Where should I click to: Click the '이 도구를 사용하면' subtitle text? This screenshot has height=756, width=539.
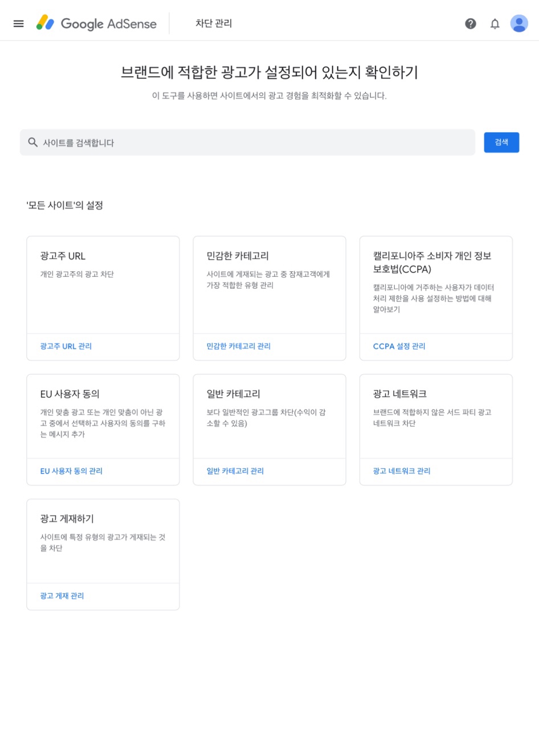tap(269, 96)
